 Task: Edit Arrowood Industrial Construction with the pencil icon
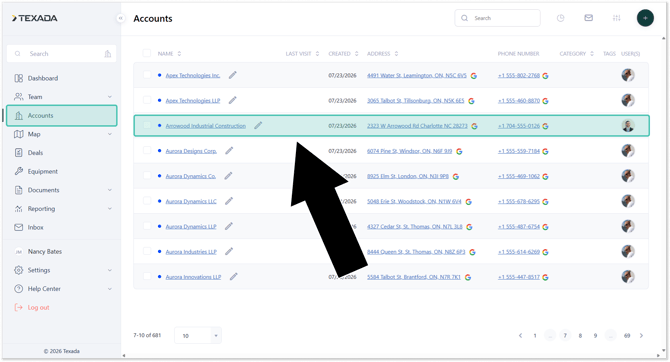tap(258, 126)
